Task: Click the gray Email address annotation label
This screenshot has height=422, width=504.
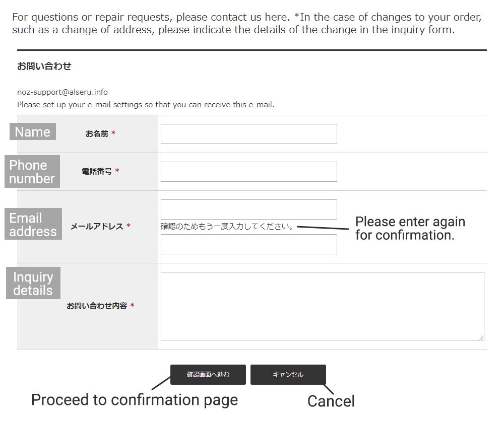Action: pos(33,224)
